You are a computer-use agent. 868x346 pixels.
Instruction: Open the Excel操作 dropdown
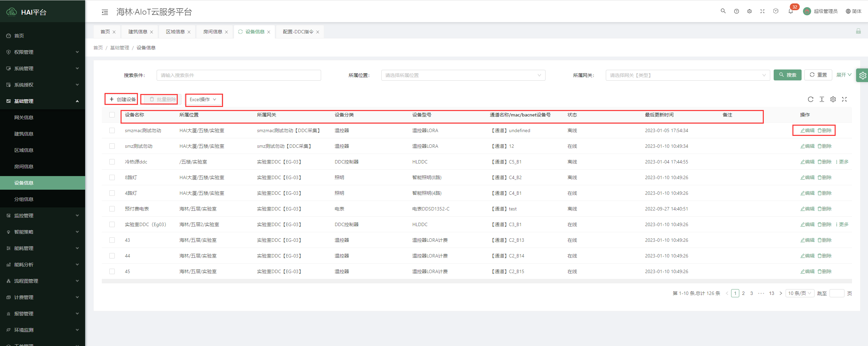pyautogui.click(x=203, y=100)
